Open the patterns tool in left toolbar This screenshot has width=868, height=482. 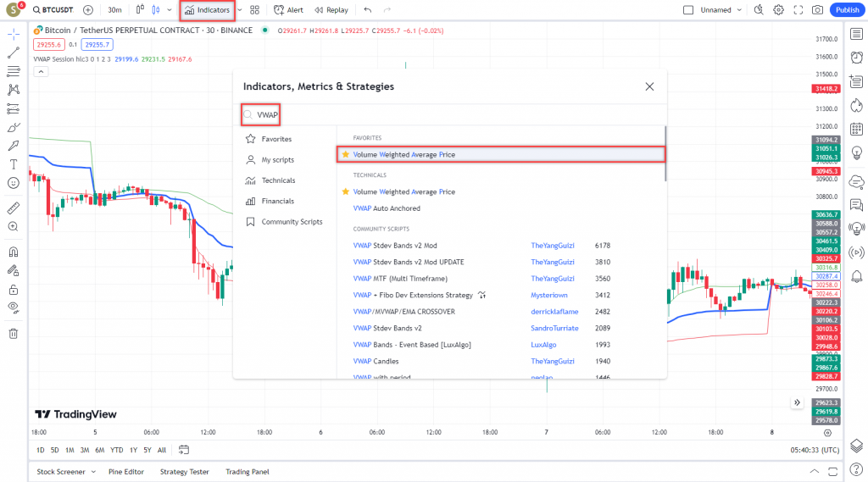coord(14,90)
